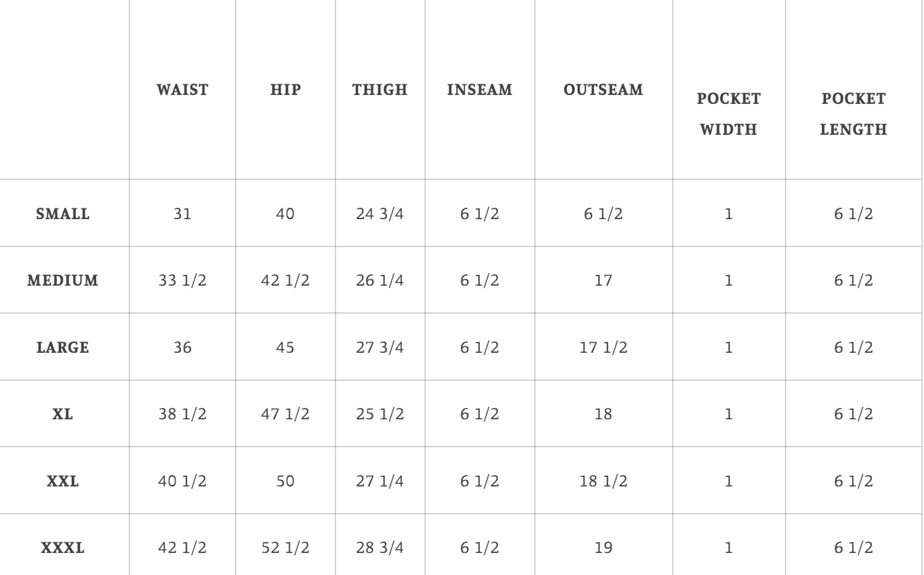This screenshot has height=575, width=924.
Task: Click the XXXL thigh value 28 3/4
Action: (x=379, y=548)
